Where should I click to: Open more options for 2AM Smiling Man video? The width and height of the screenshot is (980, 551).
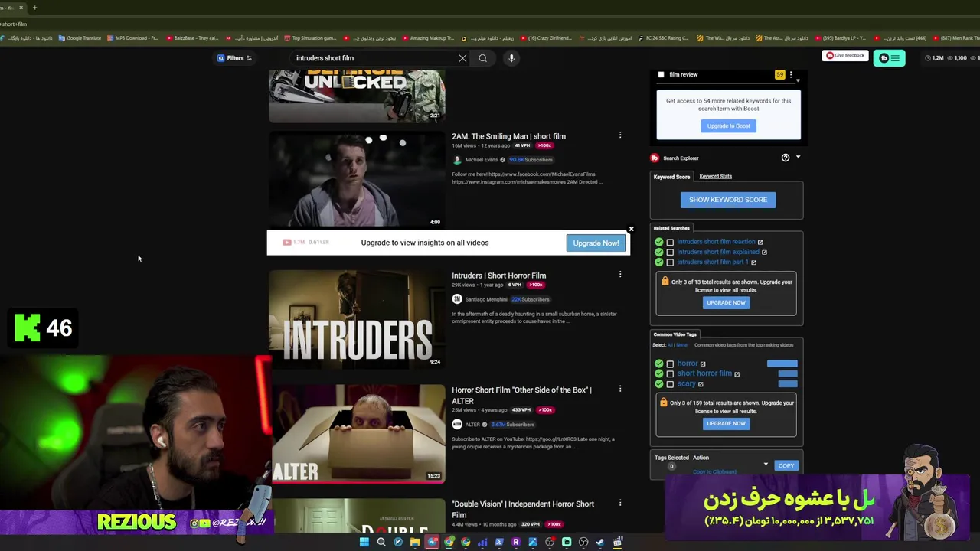pyautogui.click(x=620, y=135)
